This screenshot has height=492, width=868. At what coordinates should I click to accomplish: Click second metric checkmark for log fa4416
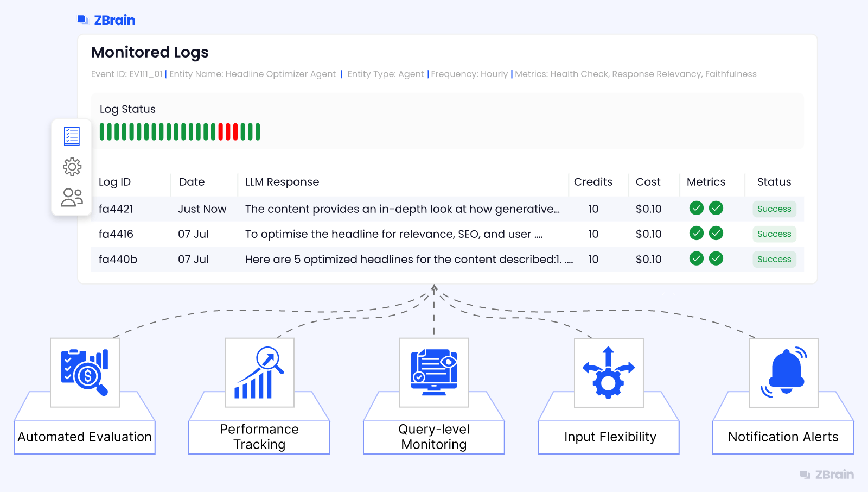[716, 233]
